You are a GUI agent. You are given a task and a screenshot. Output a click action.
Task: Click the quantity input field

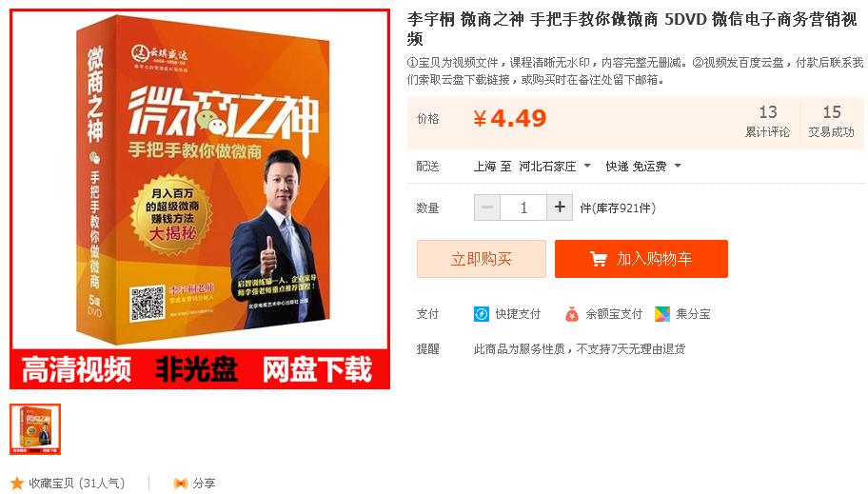(523, 207)
